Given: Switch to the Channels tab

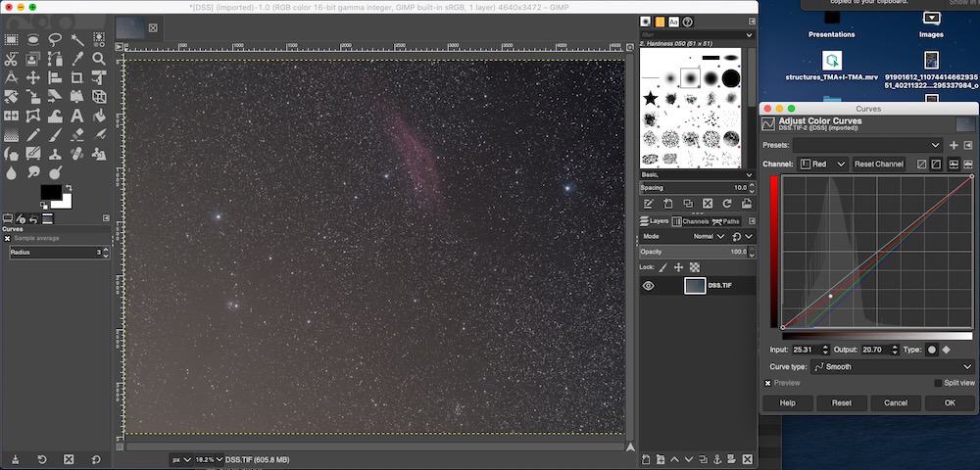Looking at the screenshot, I should coord(690,221).
